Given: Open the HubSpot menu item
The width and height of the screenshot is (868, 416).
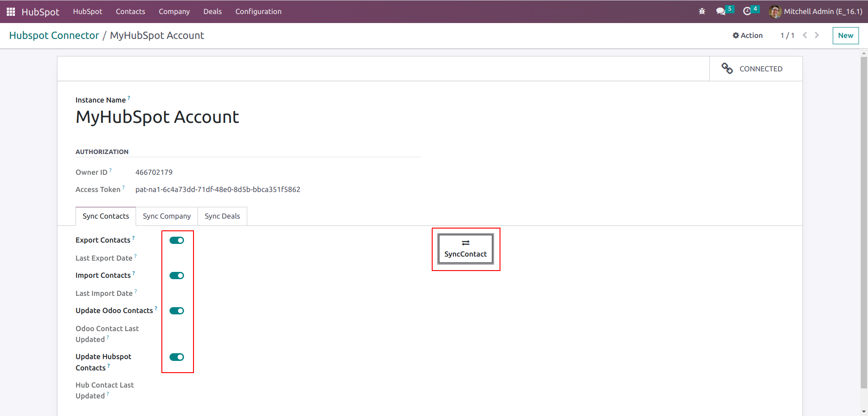Looking at the screenshot, I should 87,11.
